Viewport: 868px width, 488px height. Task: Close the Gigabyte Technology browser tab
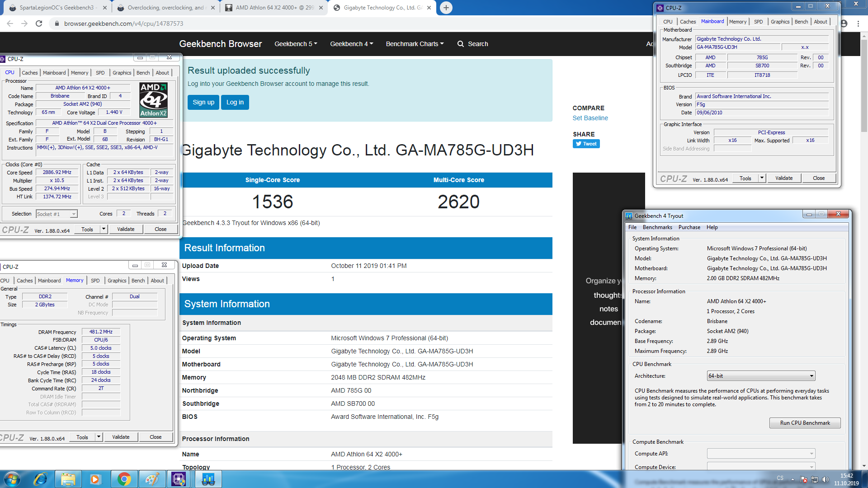[x=429, y=8]
